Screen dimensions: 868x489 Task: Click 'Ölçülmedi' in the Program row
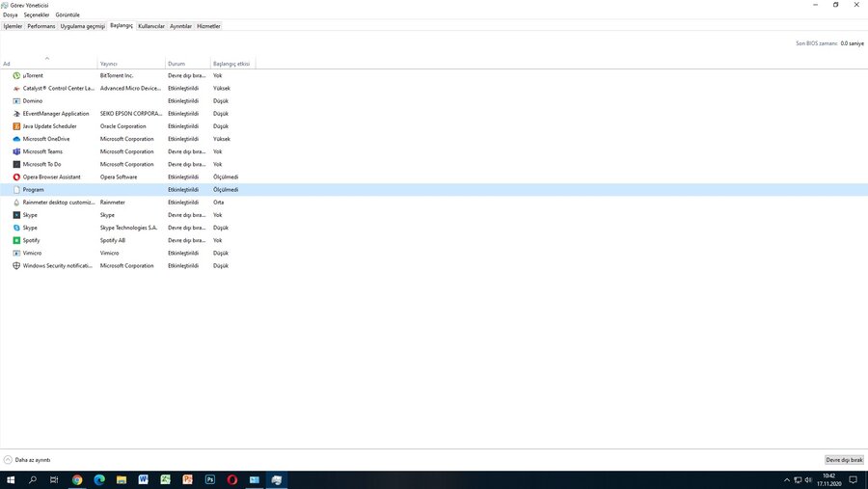tap(226, 190)
